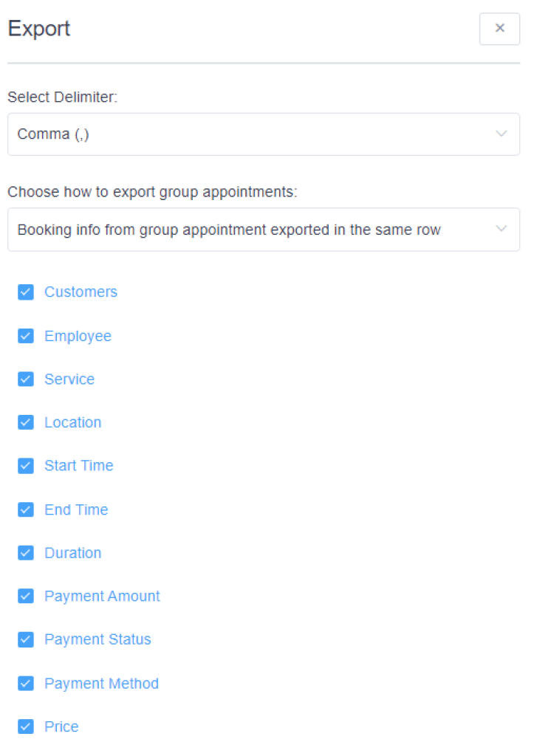Click the Payment Method label
The image size is (534, 756).
click(x=101, y=684)
